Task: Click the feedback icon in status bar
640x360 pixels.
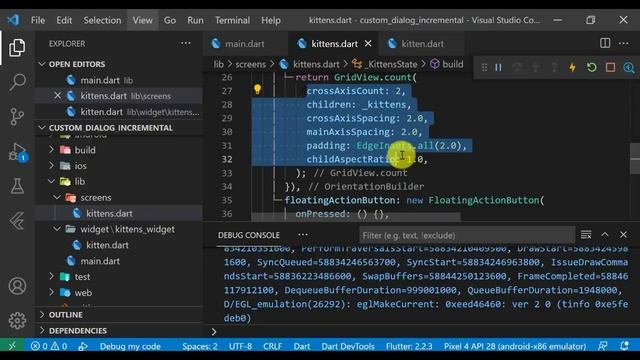Action: (602, 346)
